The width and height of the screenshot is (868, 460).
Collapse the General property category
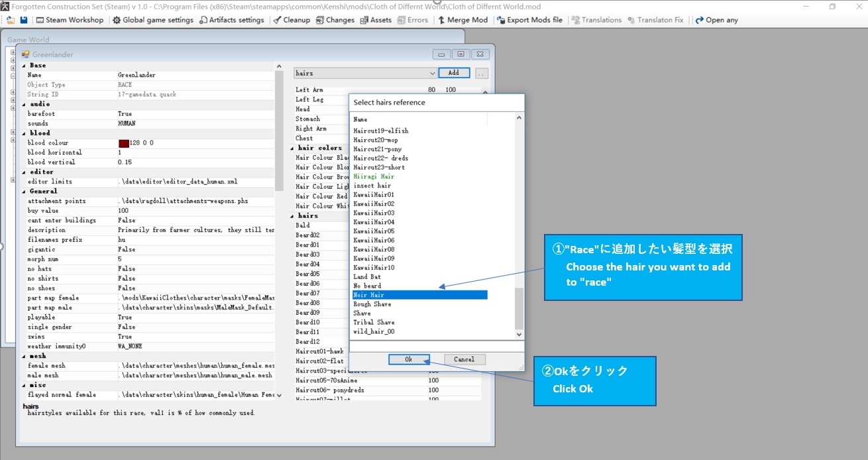coord(25,191)
